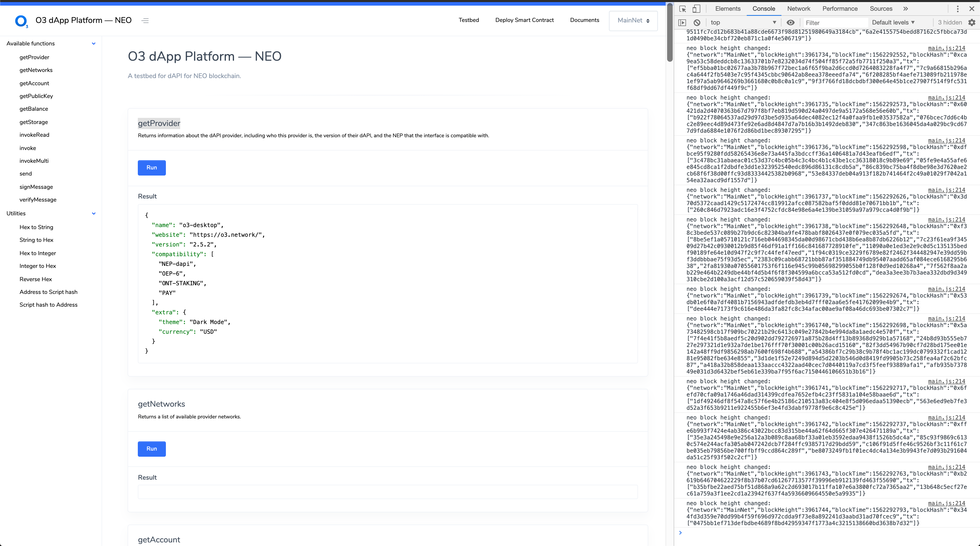The width and height of the screenshot is (980, 546).
Task: Click the getNetworks empty Result box
Action: 388,492
